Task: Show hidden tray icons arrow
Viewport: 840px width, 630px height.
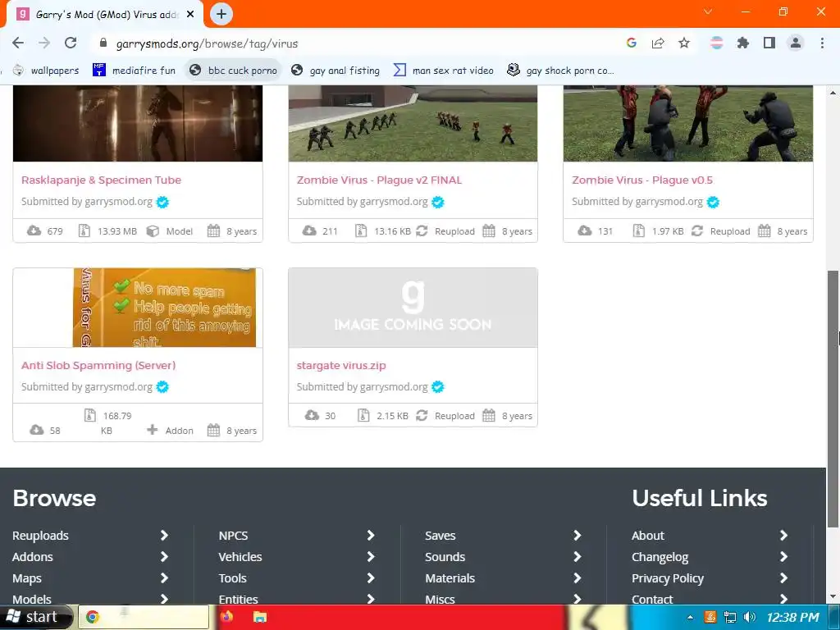Action: pyautogui.click(x=690, y=617)
